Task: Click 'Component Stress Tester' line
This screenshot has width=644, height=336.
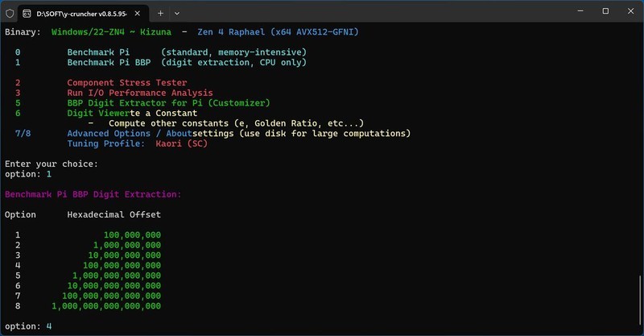Action: tap(127, 83)
